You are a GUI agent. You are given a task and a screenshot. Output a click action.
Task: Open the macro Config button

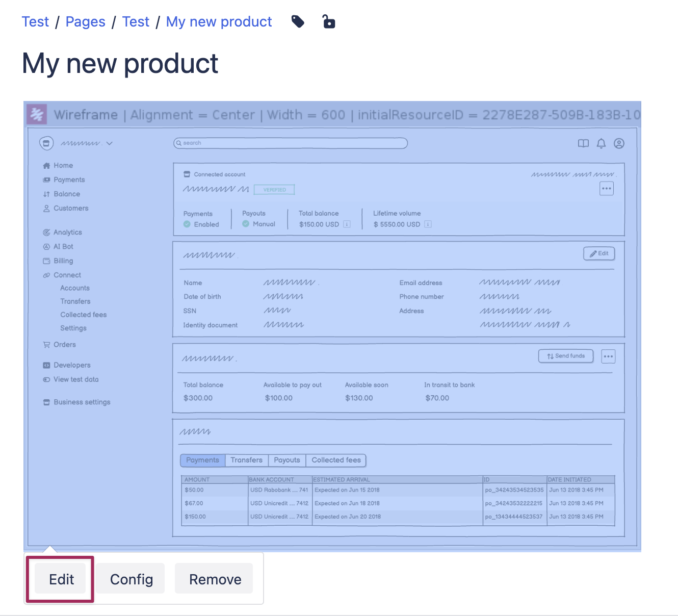pos(132,579)
